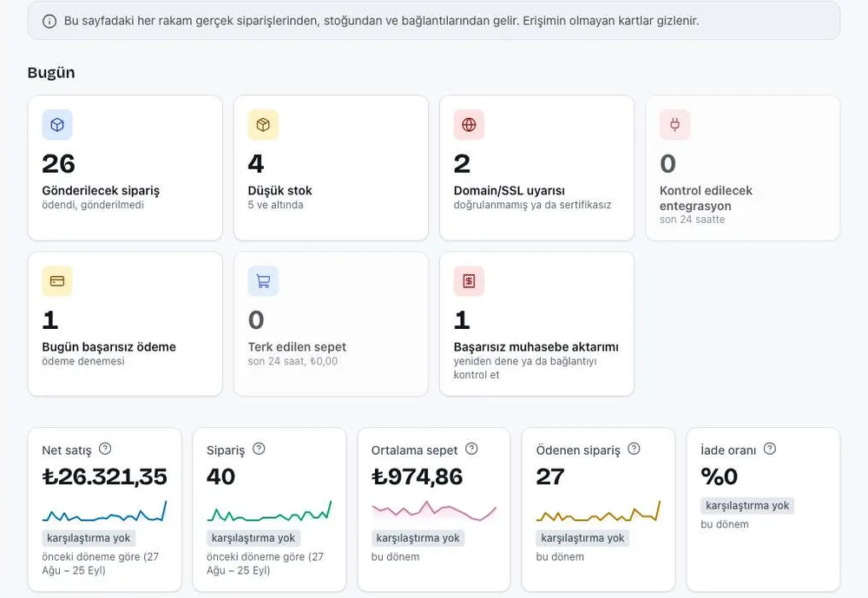Viewport: 868px width, 598px height.
Task: Click the plug icon on Kontrol edilecek entegrasyon card
Action: pos(674,125)
